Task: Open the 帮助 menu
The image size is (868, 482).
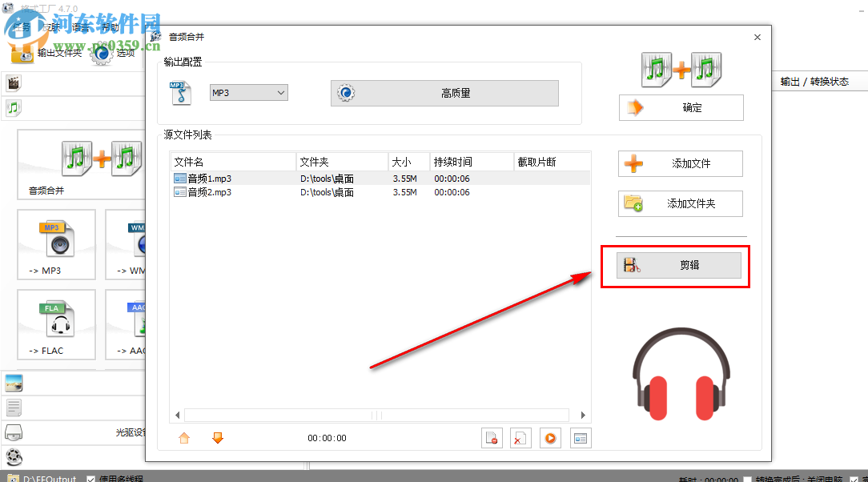Action: [x=112, y=26]
